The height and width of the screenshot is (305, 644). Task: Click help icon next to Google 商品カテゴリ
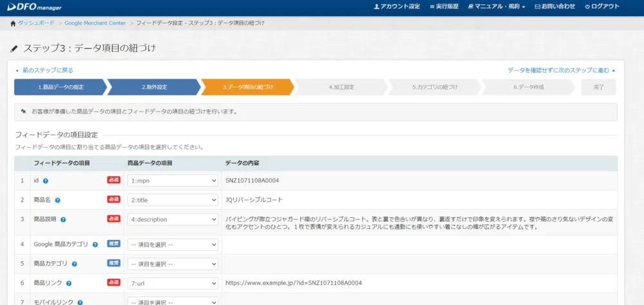pos(95,244)
